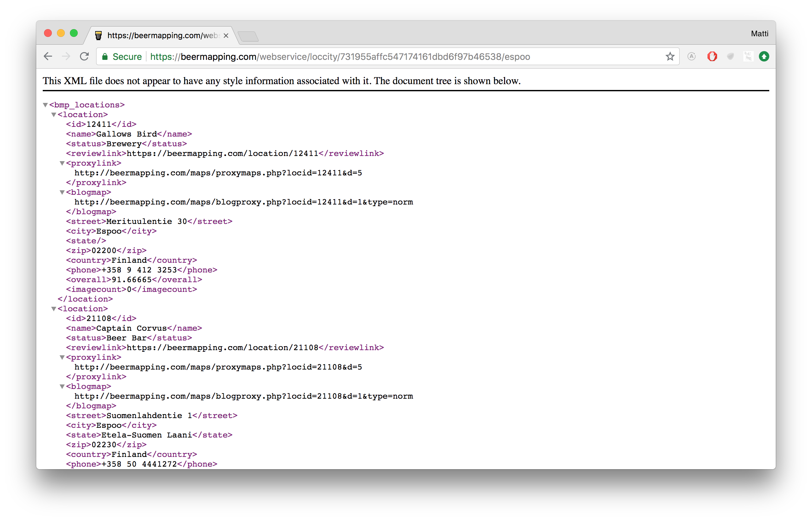The height and width of the screenshot is (521, 812).
Task: Collapse the Captain Corvus blogmap node
Action: pos(62,386)
